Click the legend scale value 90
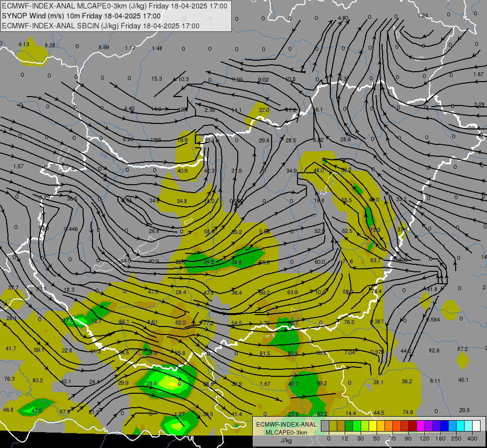This screenshot has height=448, width=487. point(408,439)
